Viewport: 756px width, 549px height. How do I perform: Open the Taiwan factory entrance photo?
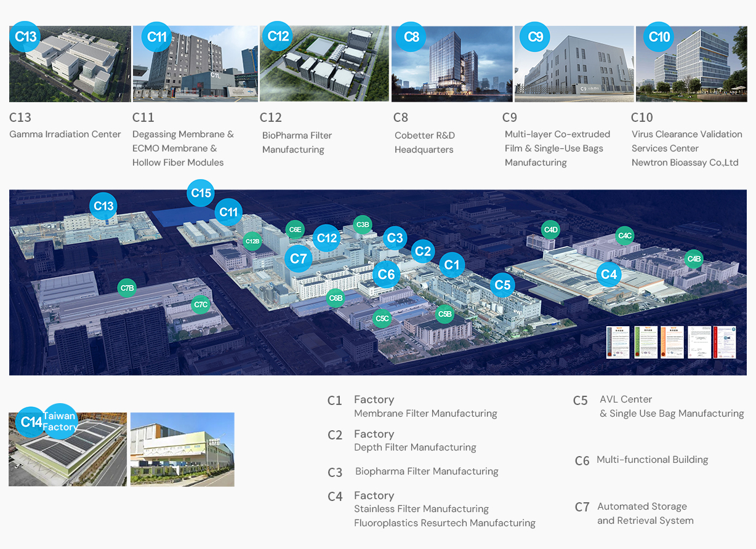182,449
